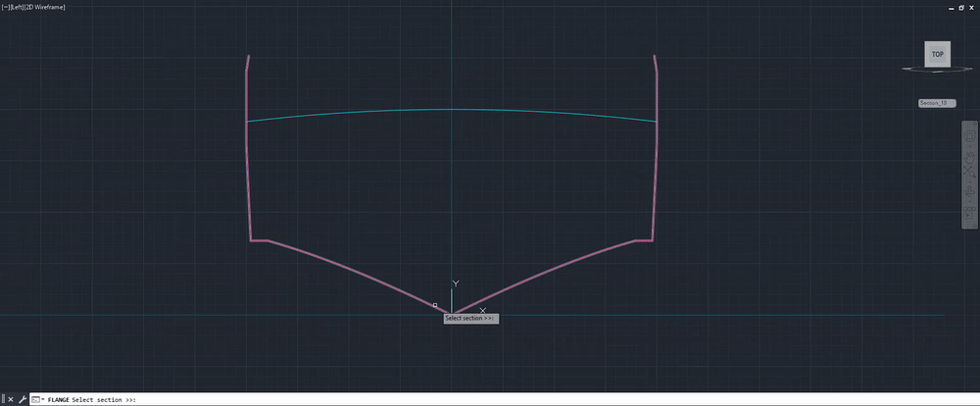Open the Full Navigation Wheel tool

970,136
